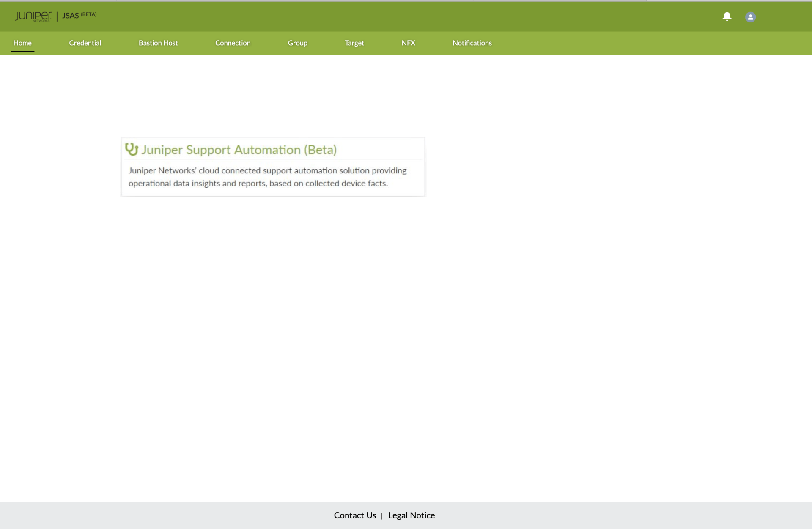Open the NFX tab
Image resolution: width=812 pixels, height=529 pixels.
pyautogui.click(x=408, y=43)
